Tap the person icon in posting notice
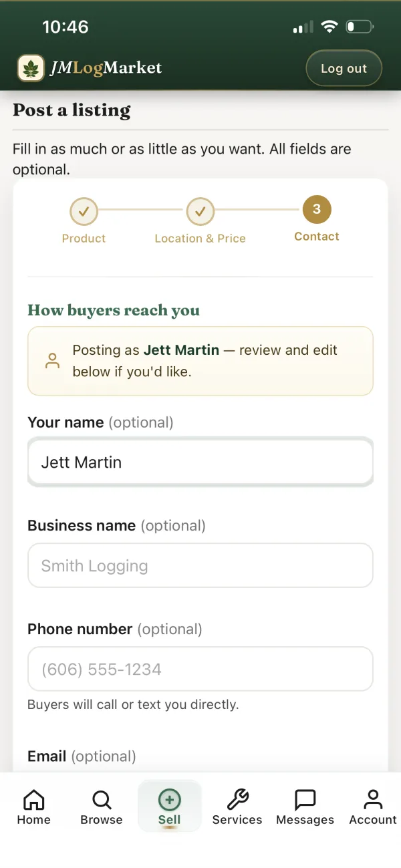The height and width of the screenshot is (868, 401). [52, 361]
